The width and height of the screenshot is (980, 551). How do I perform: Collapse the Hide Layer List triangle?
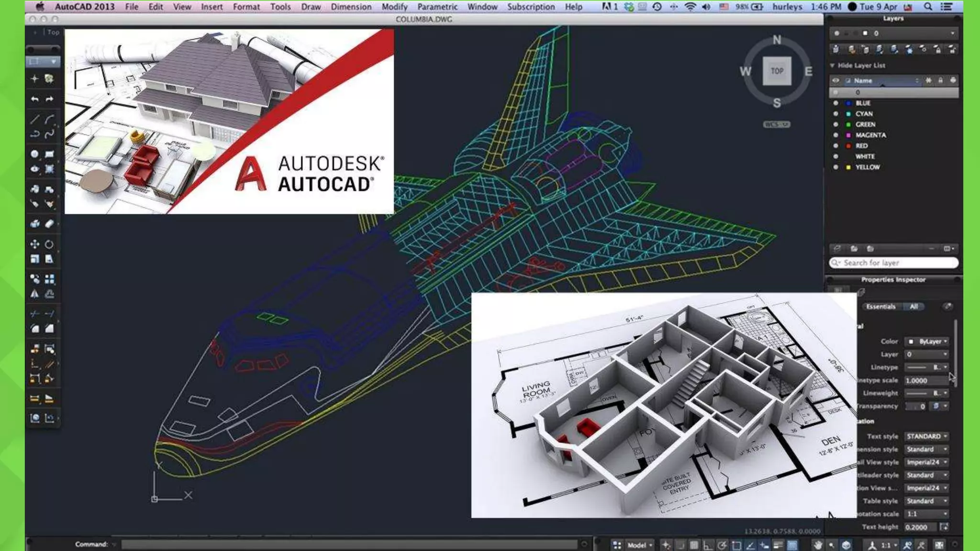click(832, 66)
